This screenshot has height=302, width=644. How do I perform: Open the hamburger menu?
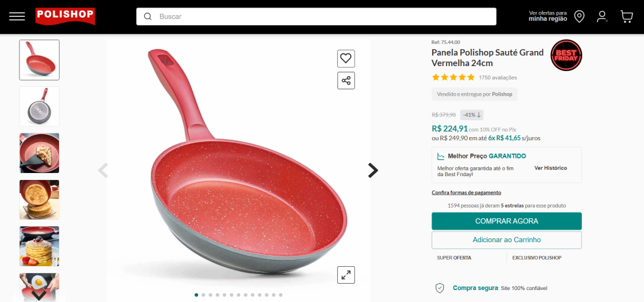pyautogui.click(x=17, y=16)
